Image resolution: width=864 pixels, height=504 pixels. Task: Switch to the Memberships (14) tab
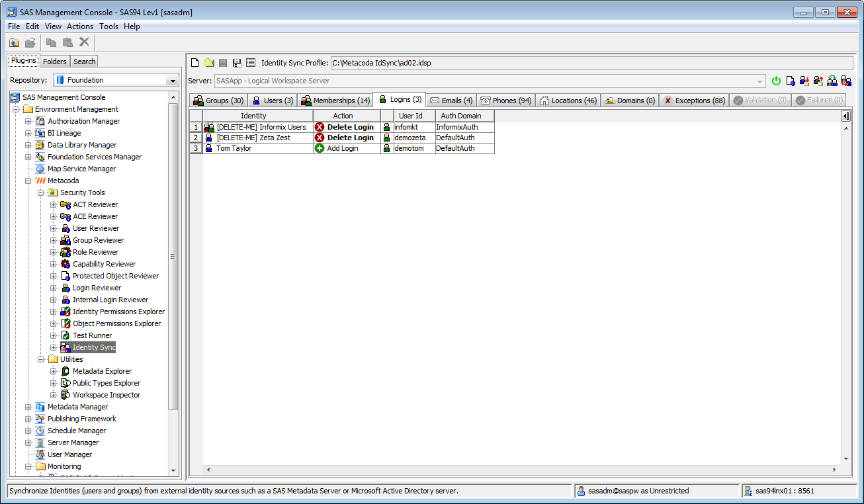pos(335,101)
